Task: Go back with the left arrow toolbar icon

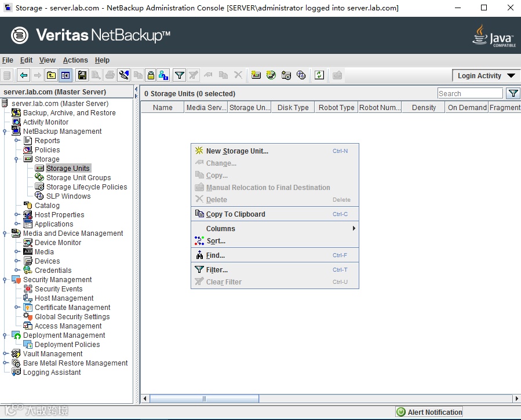Action: tap(24, 75)
